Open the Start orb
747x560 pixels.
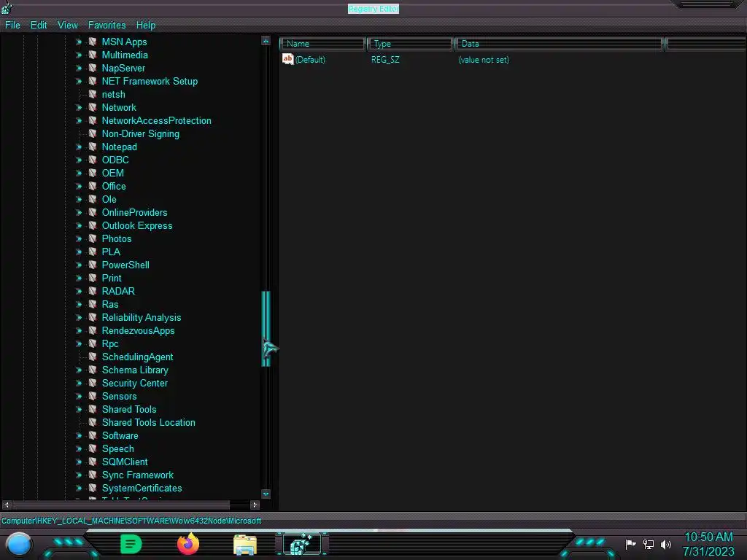tap(19, 545)
